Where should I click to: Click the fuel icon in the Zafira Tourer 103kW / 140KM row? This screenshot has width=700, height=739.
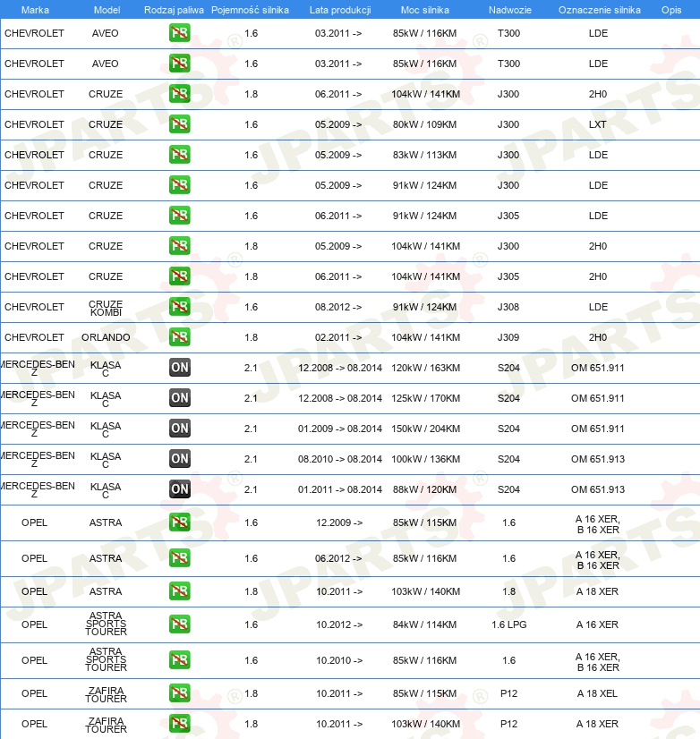pyautogui.click(x=180, y=724)
